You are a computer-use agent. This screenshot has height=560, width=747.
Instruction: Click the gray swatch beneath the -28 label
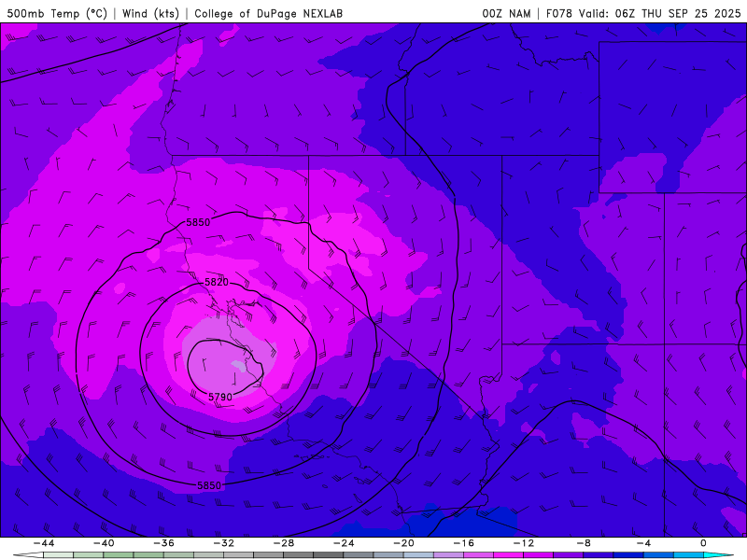[x=298, y=555]
